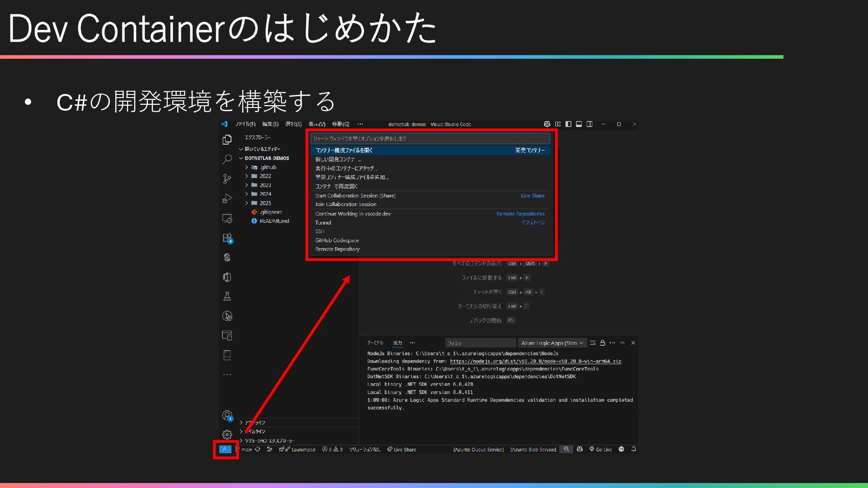Viewport: 868px width, 488px height.
Task: Switch to the ターミナル panel tab
Action: [375, 343]
